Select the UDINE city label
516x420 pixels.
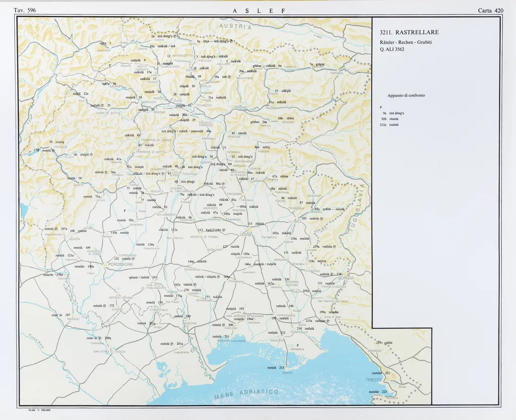point(245,234)
